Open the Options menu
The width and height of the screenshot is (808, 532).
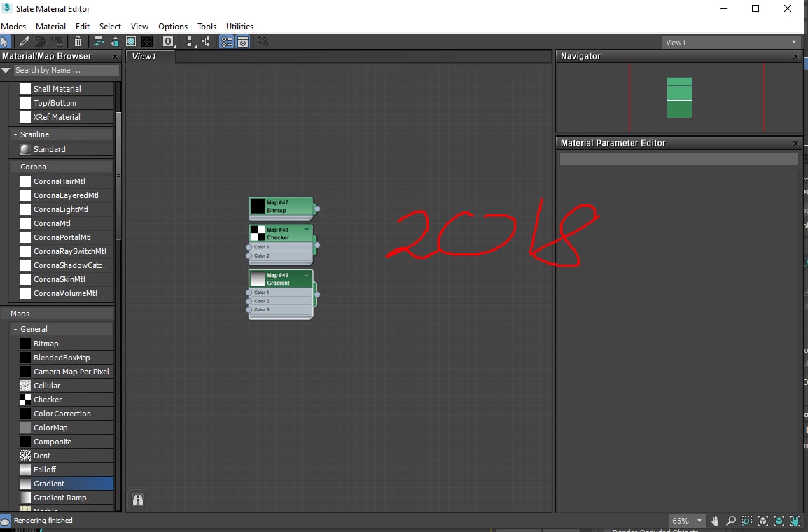pyautogui.click(x=173, y=27)
